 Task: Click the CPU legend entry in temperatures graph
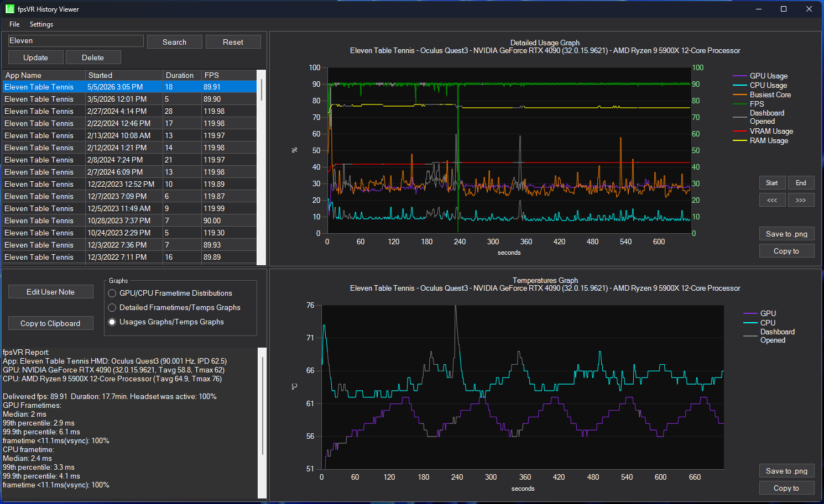(x=759, y=323)
